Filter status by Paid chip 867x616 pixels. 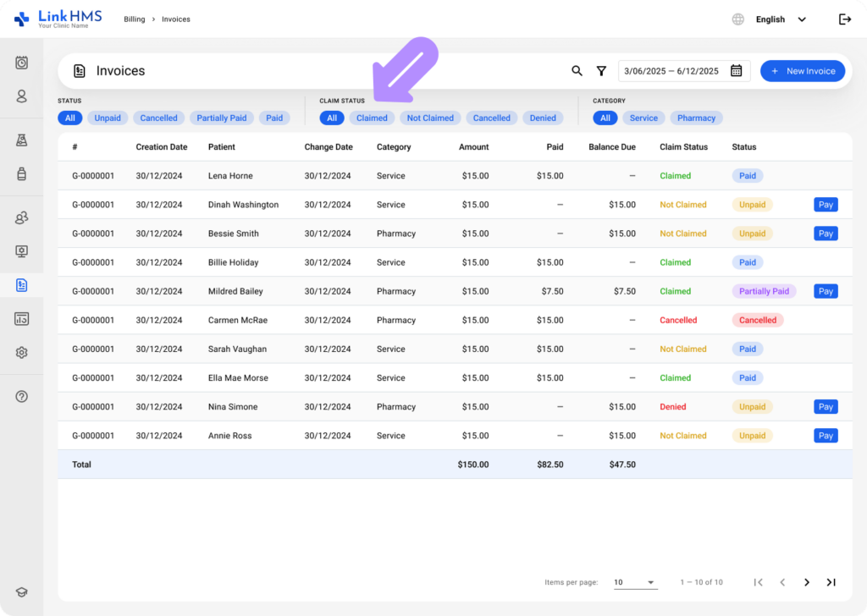tap(274, 118)
